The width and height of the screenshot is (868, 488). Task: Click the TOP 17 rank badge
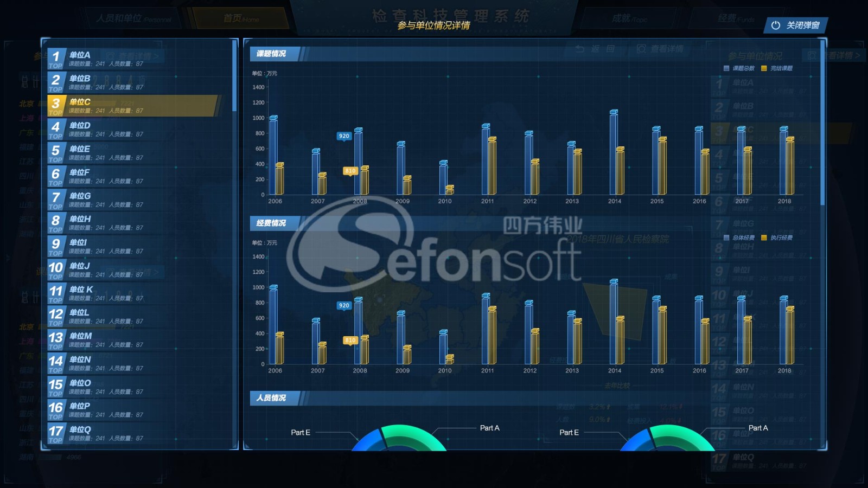(56, 433)
